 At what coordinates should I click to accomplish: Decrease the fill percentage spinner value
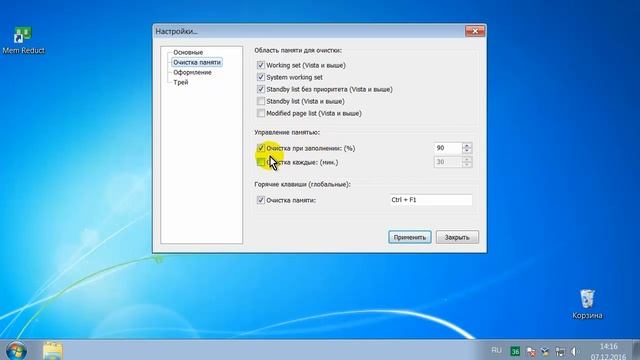(x=467, y=151)
